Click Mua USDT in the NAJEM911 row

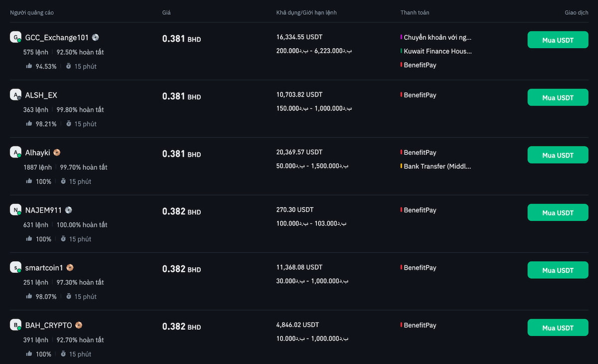coord(558,213)
